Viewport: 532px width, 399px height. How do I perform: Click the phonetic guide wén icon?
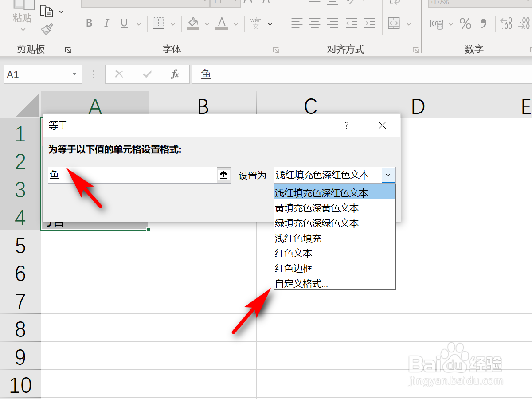pyautogui.click(x=256, y=23)
